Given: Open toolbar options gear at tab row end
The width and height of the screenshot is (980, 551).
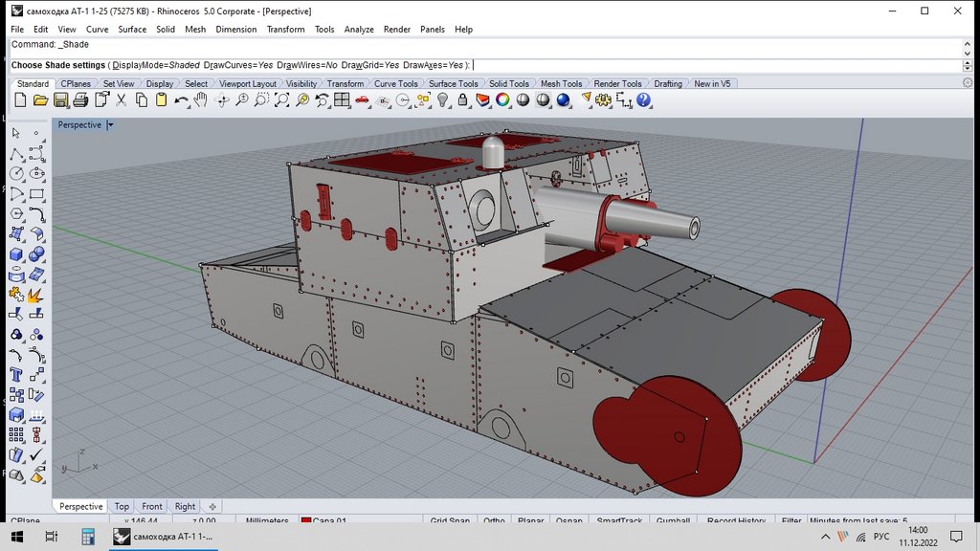Looking at the screenshot, I should click(x=967, y=83).
